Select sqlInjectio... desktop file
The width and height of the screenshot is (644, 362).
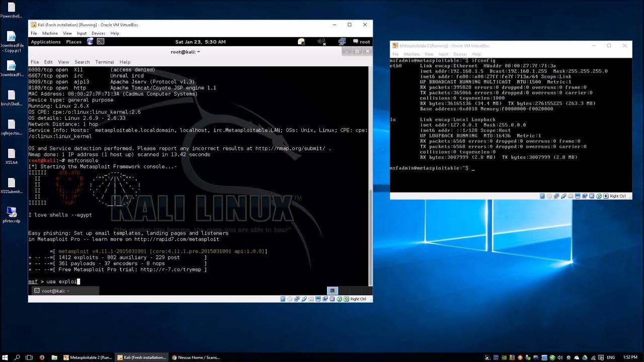[x=12, y=127]
